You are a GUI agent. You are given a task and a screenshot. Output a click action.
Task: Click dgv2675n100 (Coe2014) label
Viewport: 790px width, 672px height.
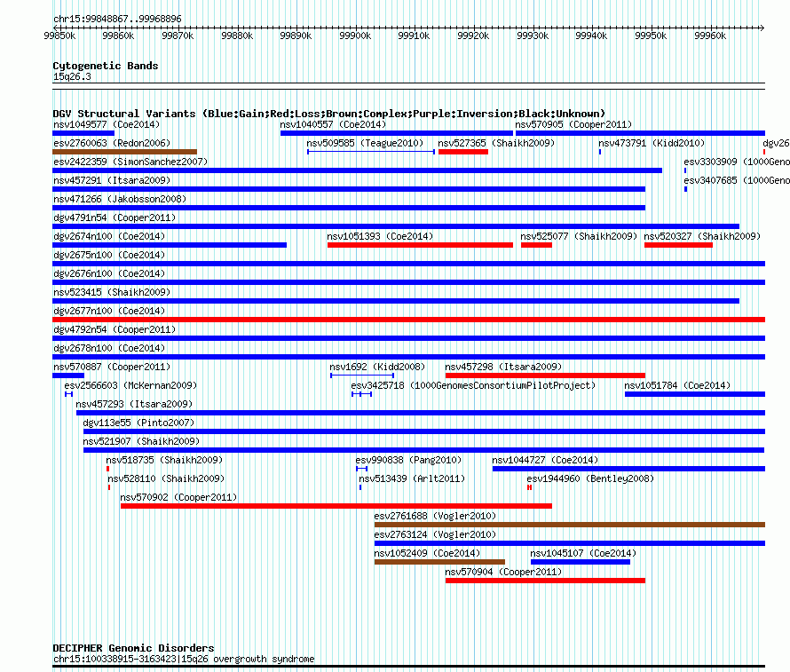[109, 255]
